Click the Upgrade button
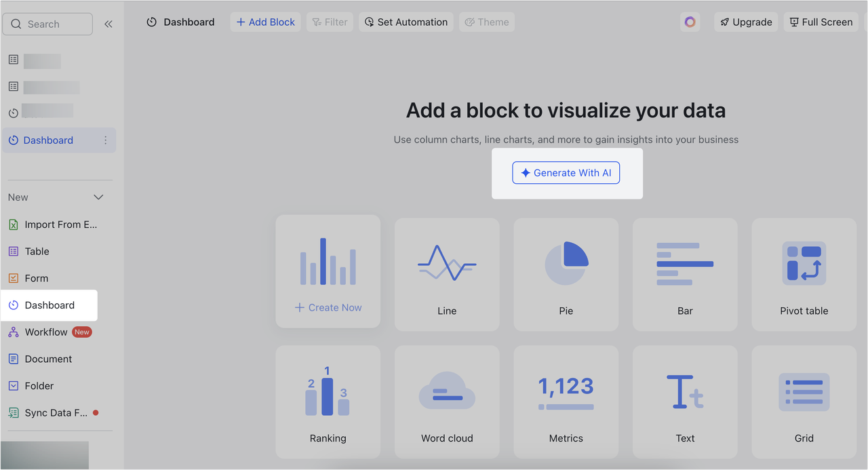The width and height of the screenshot is (868, 470). click(x=746, y=22)
